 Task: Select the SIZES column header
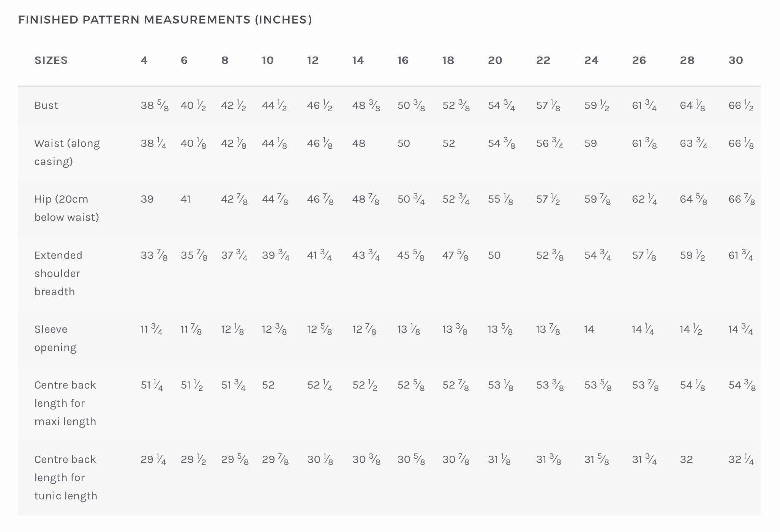tap(51, 60)
